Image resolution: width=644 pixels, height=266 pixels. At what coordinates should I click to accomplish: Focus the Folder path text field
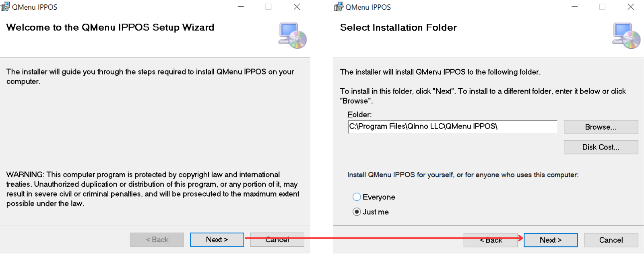[452, 127]
